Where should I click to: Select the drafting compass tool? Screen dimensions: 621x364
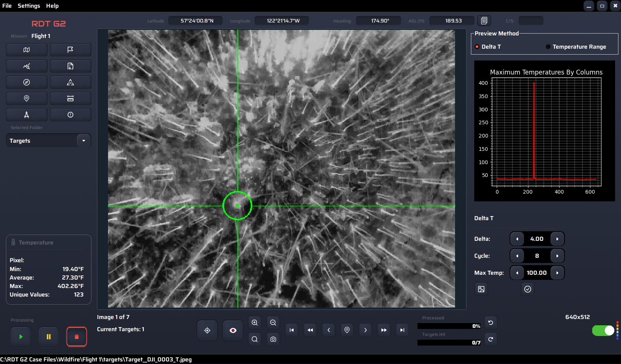point(27,115)
